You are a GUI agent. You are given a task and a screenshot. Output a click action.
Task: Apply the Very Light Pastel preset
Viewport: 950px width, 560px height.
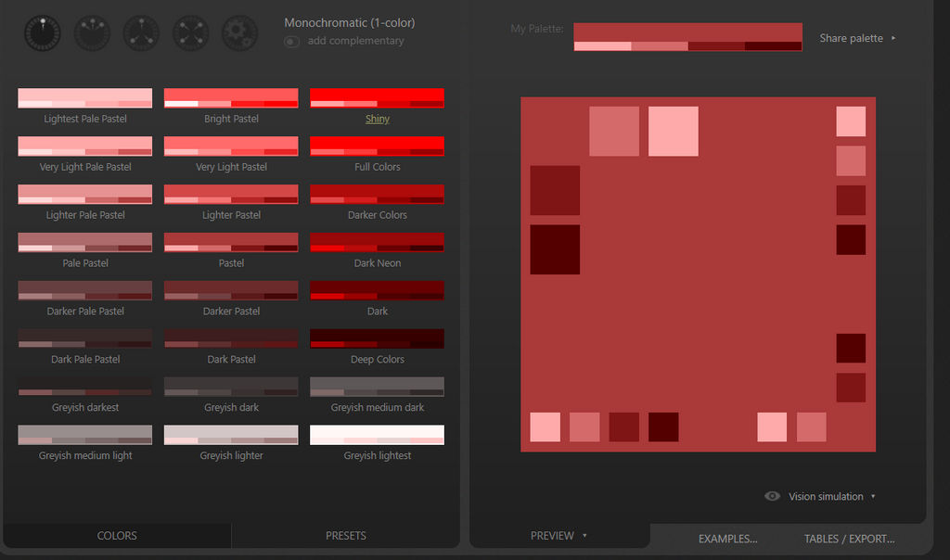coord(231,146)
